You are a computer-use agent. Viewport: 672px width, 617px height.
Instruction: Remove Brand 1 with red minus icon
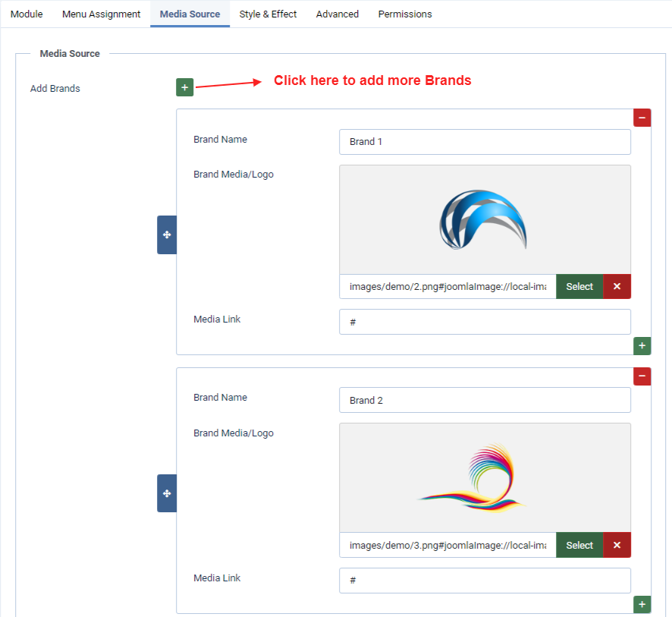point(642,118)
